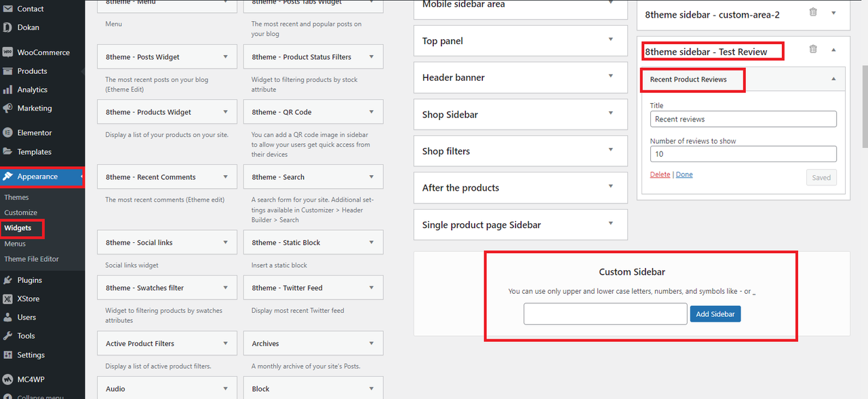Open the Menus submenu item

point(15,244)
